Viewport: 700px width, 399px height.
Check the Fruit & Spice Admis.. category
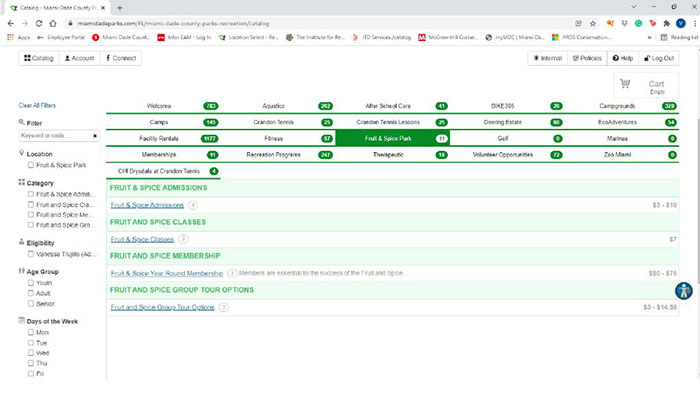31,194
